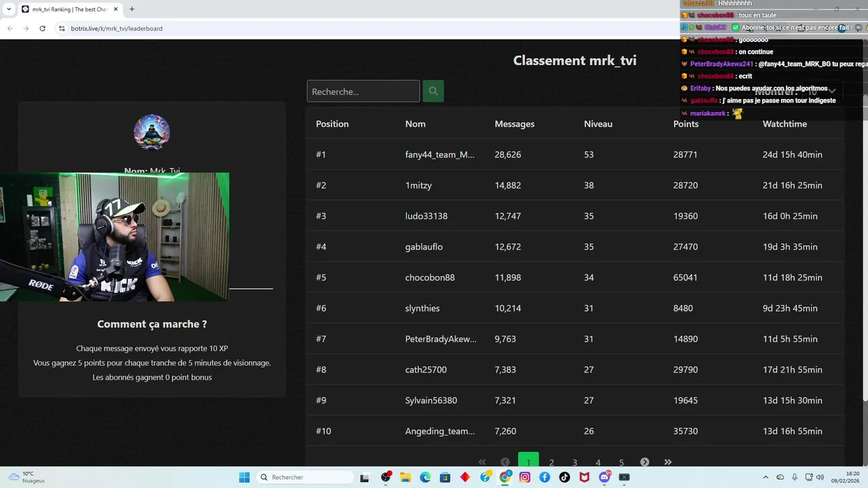Open the tab search dropdown arrow
This screenshot has height=488, width=868.
coord(9,9)
